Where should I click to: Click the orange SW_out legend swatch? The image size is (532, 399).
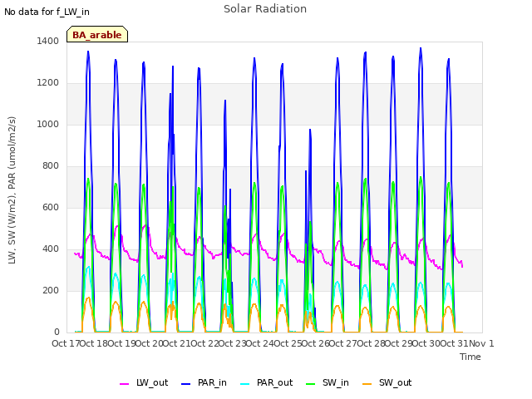pyautogui.click(x=367, y=384)
